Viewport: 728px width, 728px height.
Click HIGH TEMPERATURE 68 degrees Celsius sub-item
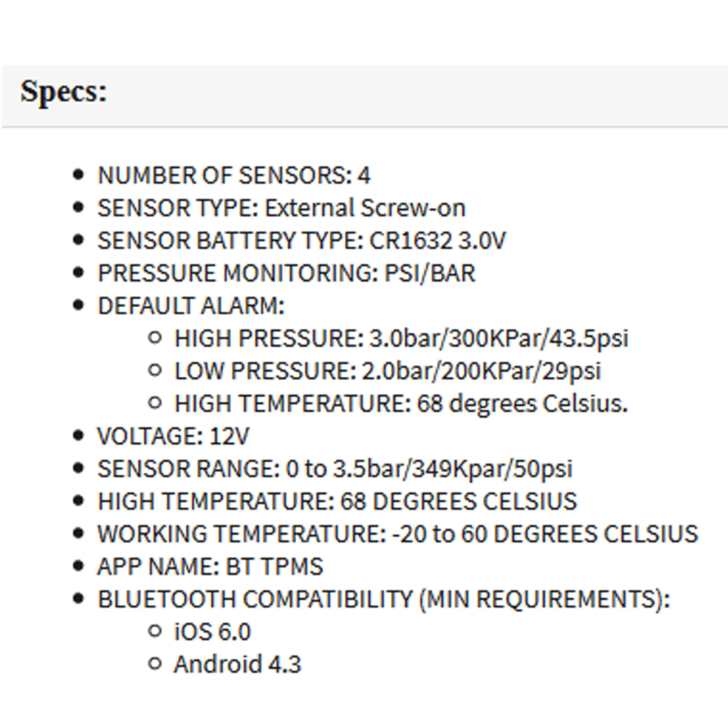(401, 403)
